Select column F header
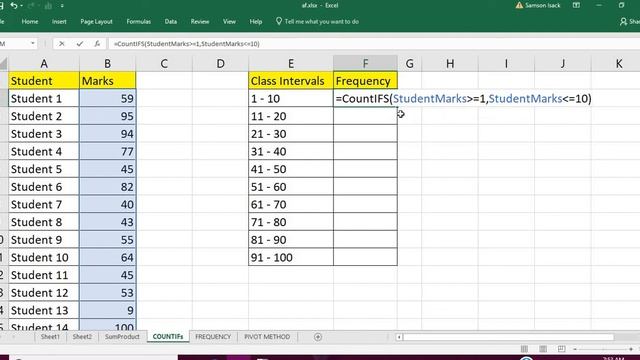Screen dimensions: 640x360 365,64
